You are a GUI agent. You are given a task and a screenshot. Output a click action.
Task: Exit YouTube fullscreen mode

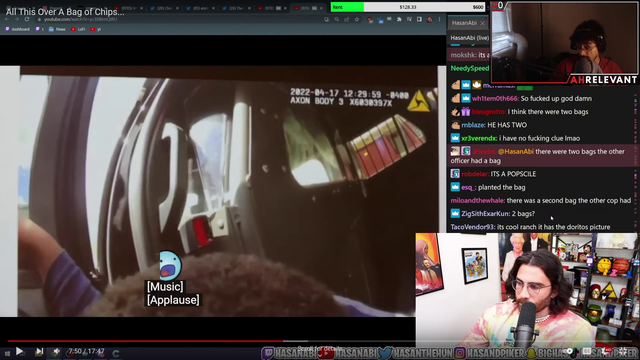[x=624, y=351]
